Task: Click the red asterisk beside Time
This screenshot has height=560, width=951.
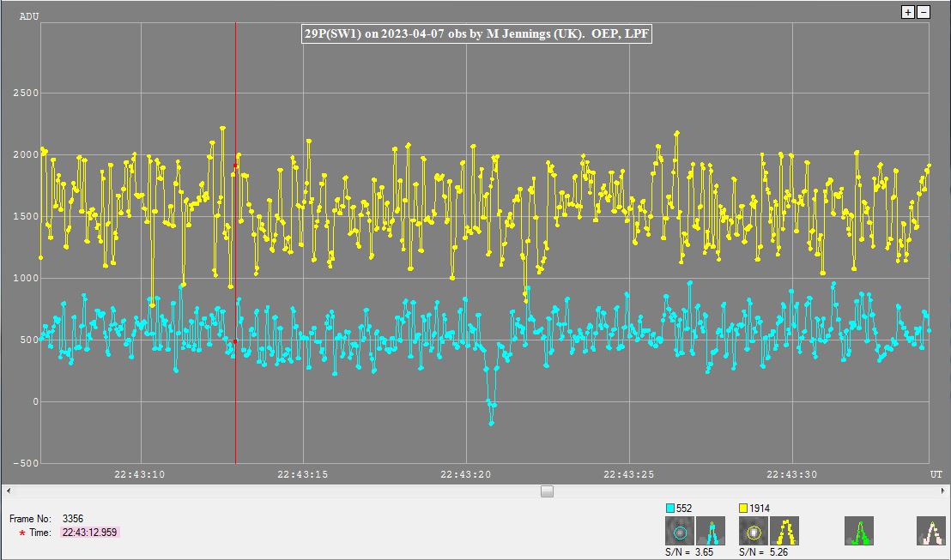Action: click(22, 533)
